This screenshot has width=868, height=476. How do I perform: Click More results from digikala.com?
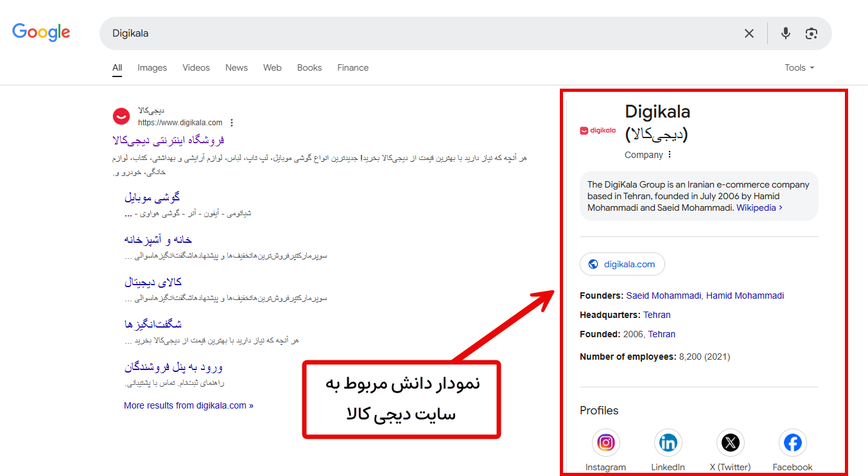pyautogui.click(x=189, y=405)
